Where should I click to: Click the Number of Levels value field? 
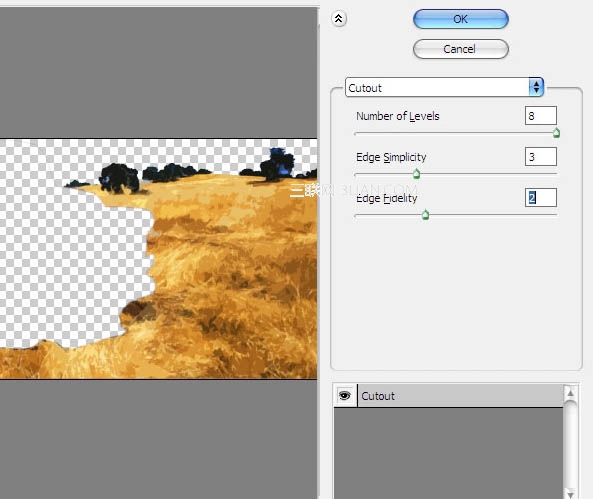tap(540, 116)
